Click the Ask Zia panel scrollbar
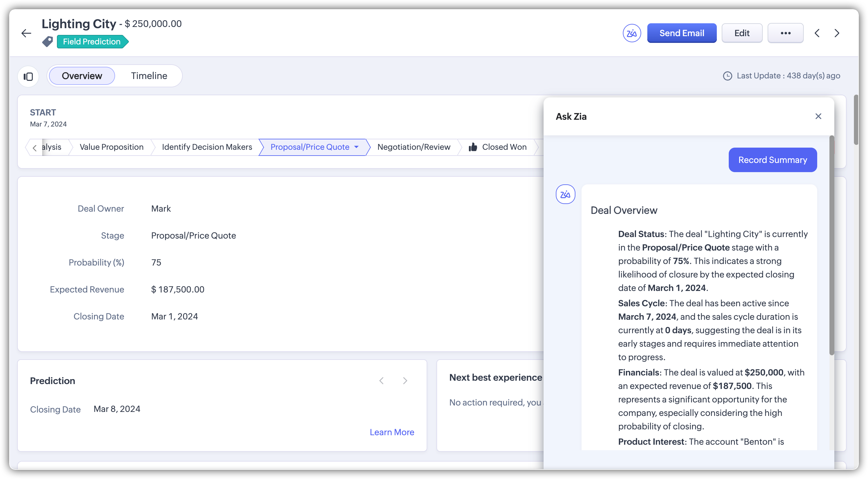Image resolution: width=868 pixels, height=479 pixels. pyautogui.click(x=831, y=245)
